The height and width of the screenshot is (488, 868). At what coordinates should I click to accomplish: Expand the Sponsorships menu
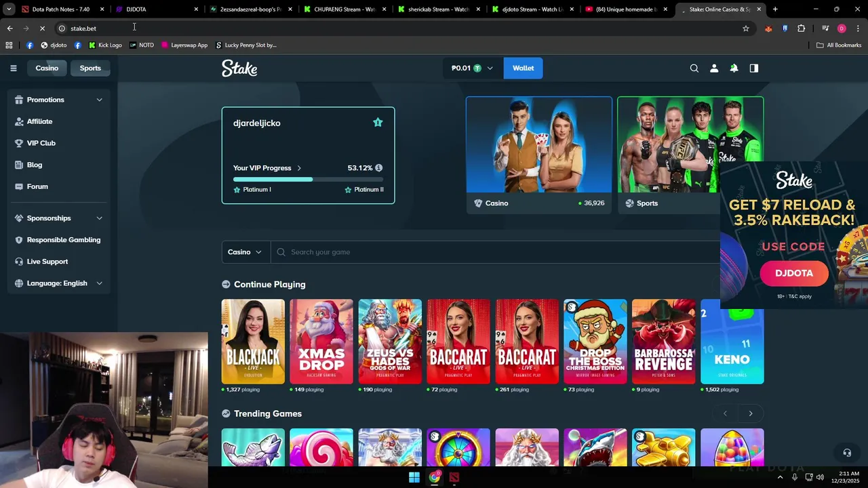pyautogui.click(x=59, y=218)
